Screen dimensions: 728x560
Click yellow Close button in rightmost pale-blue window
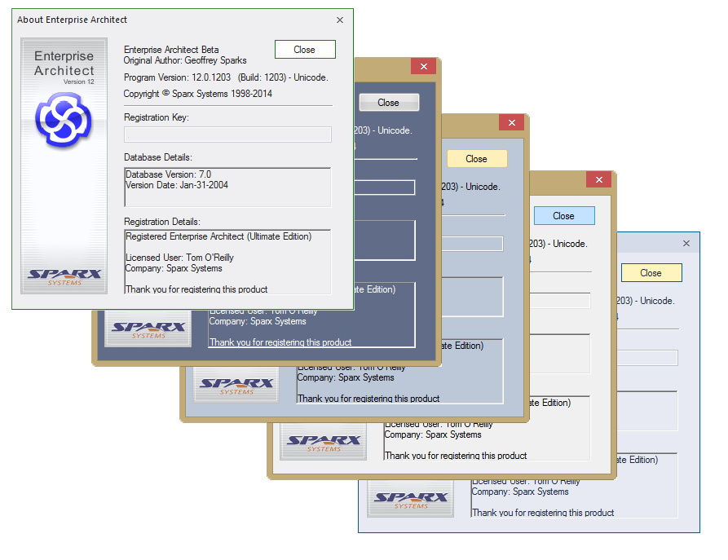(651, 273)
